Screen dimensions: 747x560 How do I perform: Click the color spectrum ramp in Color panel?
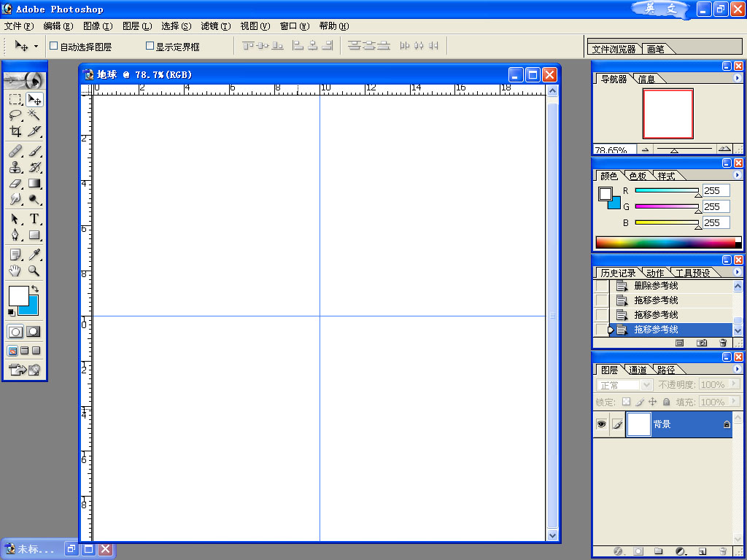pos(669,242)
